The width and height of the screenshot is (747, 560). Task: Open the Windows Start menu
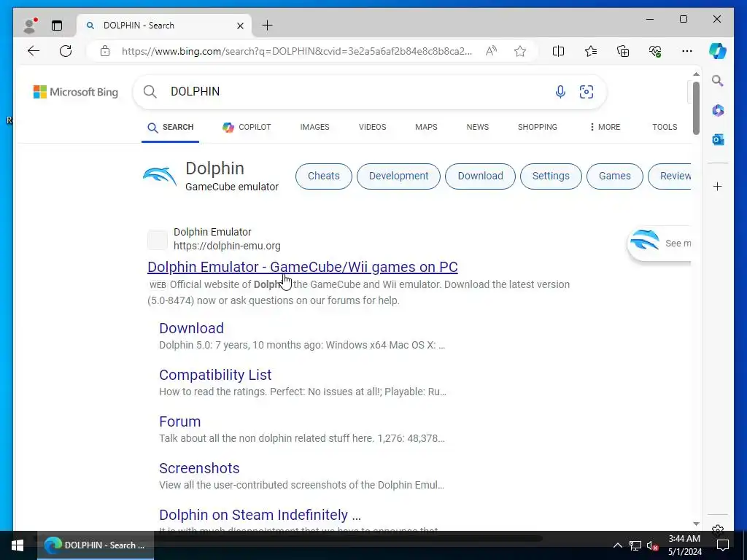pyautogui.click(x=18, y=545)
